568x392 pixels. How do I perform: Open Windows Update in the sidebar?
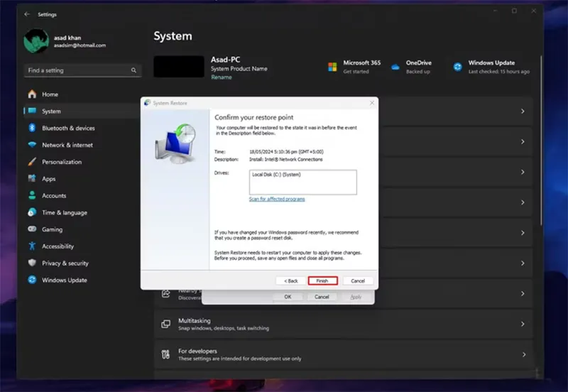pyautogui.click(x=82, y=280)
